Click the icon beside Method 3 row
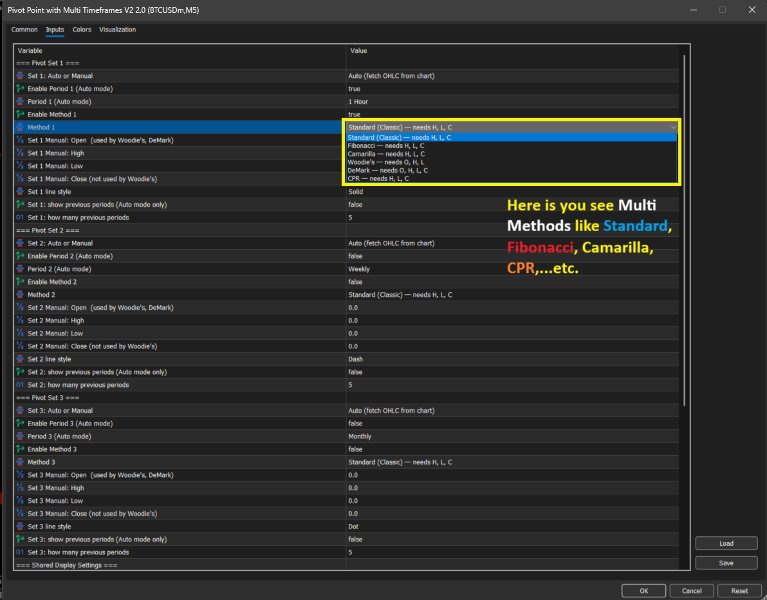 (x=20, y=462)
